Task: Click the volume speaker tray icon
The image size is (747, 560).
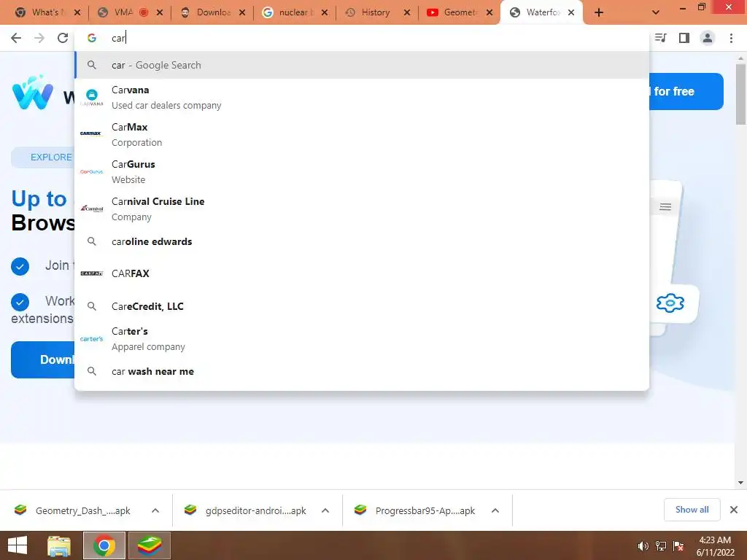Action: (x=643, y=546)
